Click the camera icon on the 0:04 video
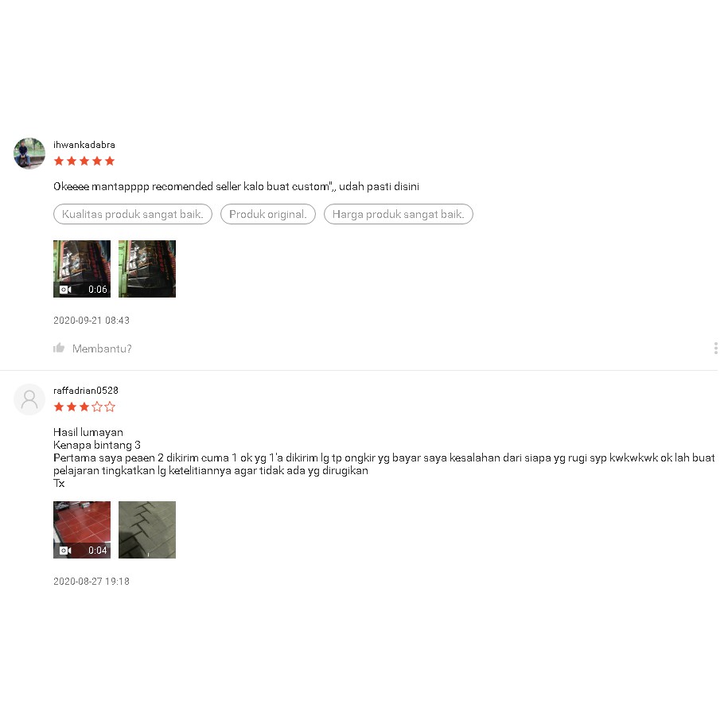 [x=65, y=551]
